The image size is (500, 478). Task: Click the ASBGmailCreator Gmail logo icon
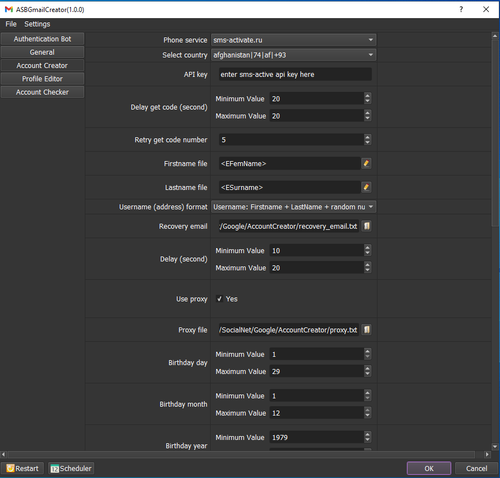point(9,9)
